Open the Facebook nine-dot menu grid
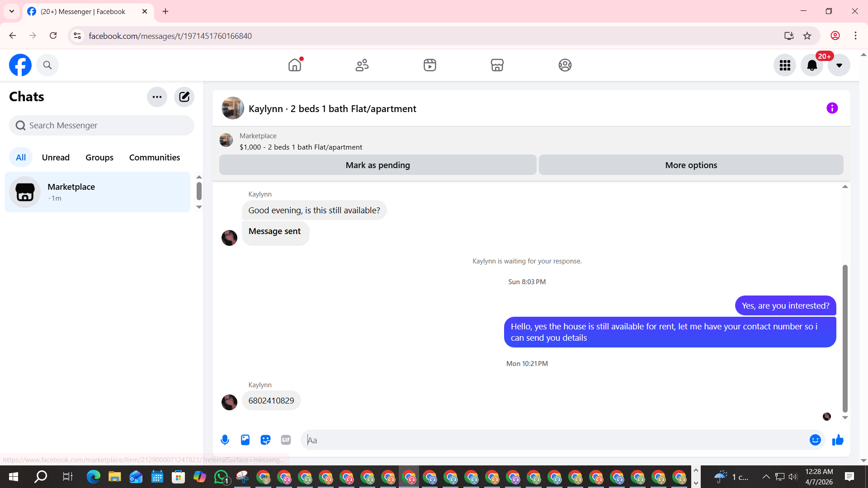 (x=785, y=66)
